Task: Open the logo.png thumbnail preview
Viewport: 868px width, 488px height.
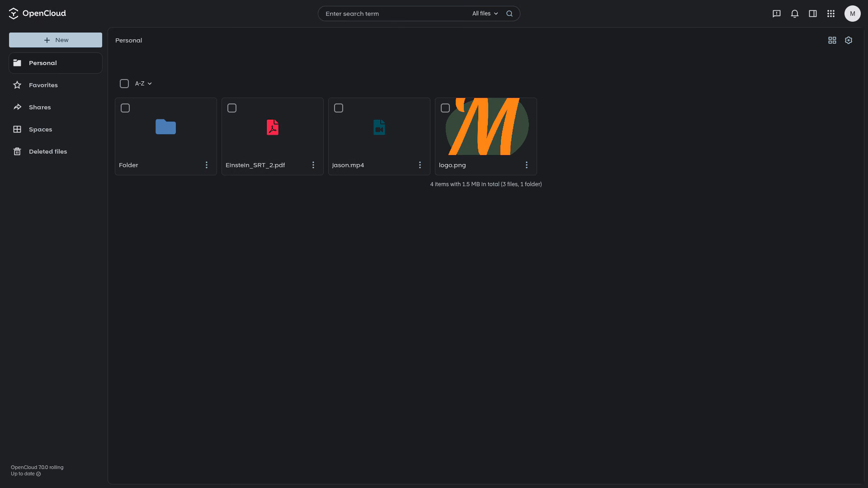Action: coord(487,127)
